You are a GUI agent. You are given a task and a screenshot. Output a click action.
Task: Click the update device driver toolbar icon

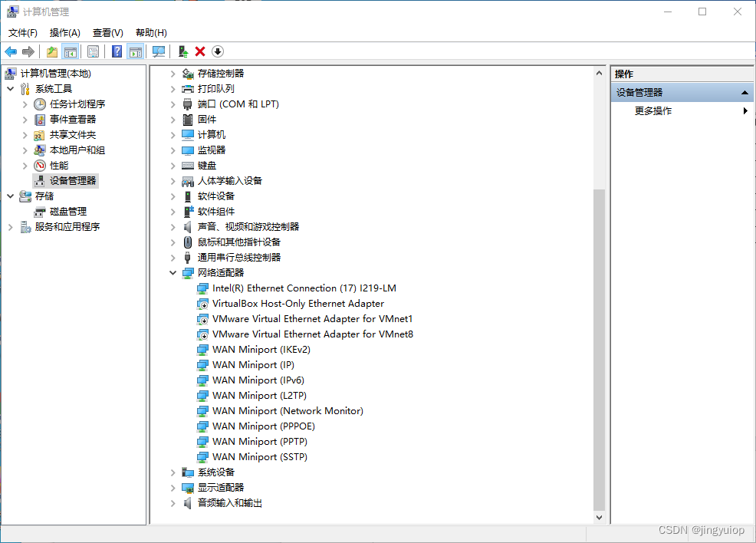pyautogui.click(x=182, y=51)
